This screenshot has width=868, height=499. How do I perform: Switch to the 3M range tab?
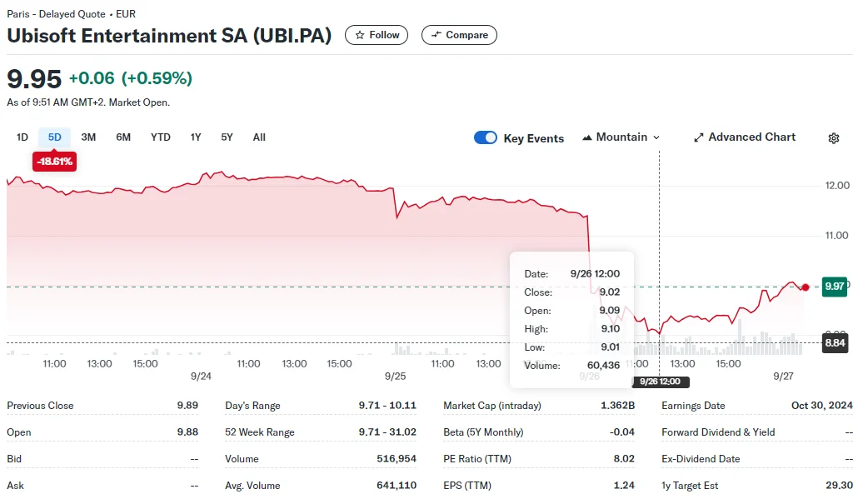88,137
